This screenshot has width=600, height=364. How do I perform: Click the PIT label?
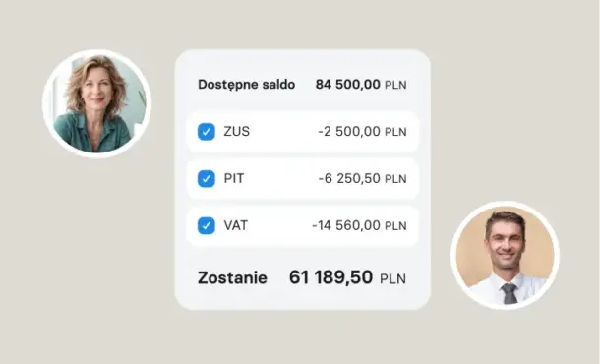(x=234, y=178)
